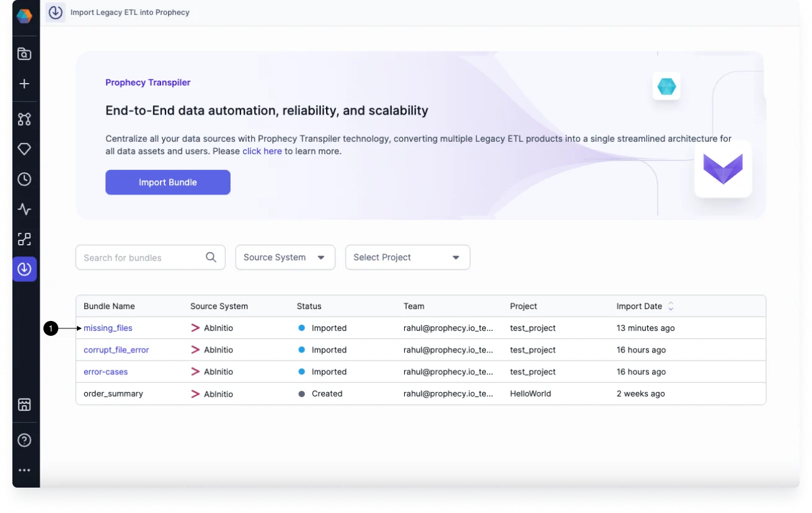Click the Created status of order_summary
Image resolution: width=812 pixels, height=513 pixels.
click(x=320, y=393)
